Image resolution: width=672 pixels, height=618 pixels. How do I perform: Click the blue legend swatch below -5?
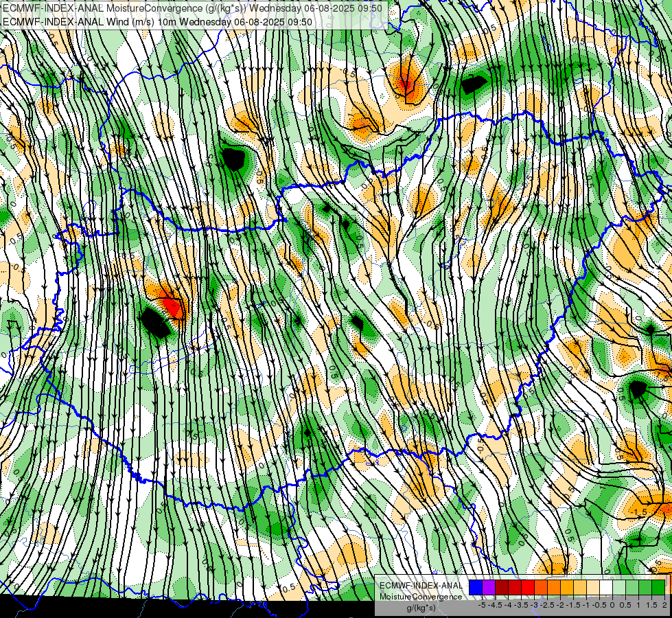tap(476, 587)
